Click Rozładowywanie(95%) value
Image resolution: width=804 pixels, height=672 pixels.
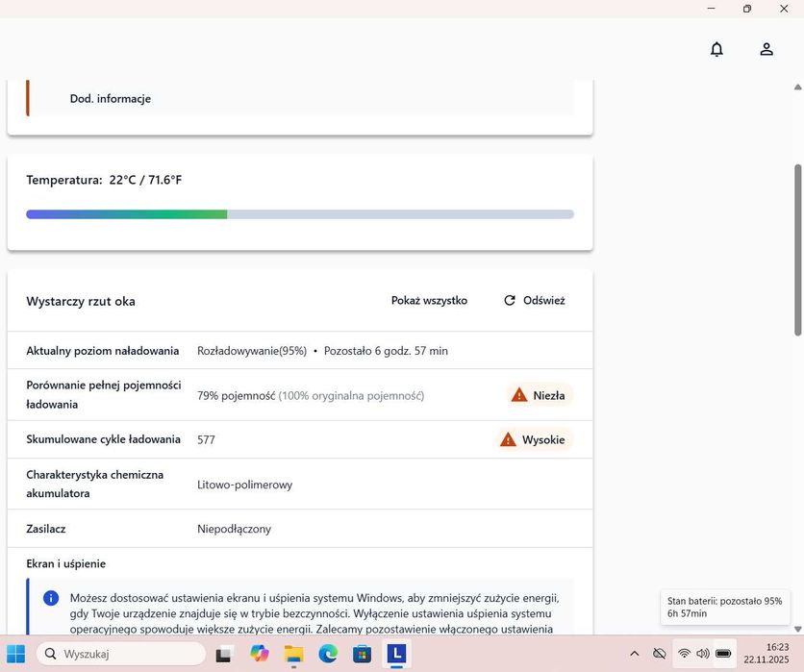click(x=252, y=351)
